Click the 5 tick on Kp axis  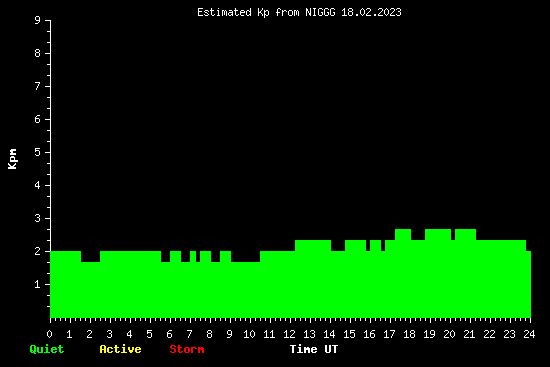coord(38,152)
